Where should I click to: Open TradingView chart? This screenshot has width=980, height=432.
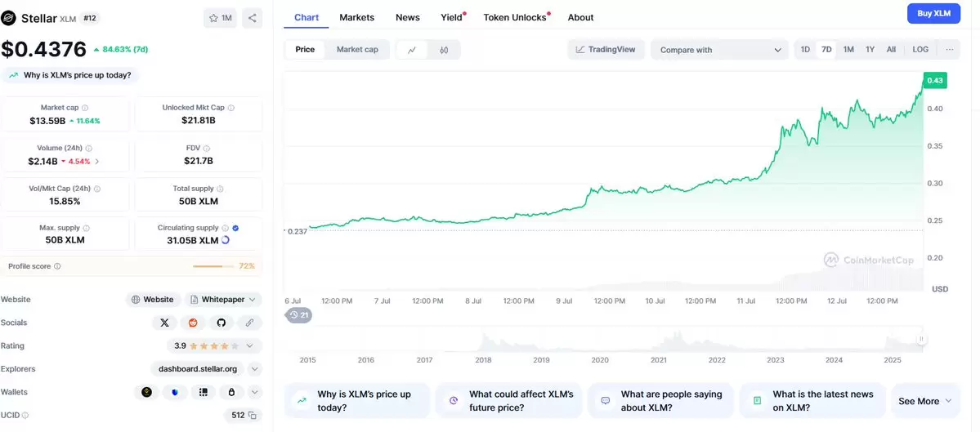(x=606, y=49)
